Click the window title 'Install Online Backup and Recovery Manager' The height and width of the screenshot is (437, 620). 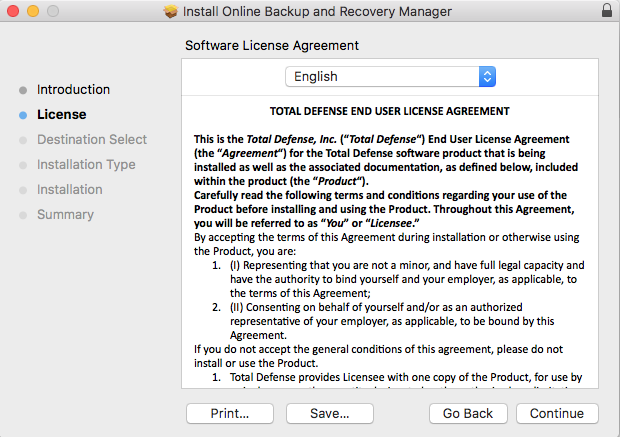tap(317, 11)
